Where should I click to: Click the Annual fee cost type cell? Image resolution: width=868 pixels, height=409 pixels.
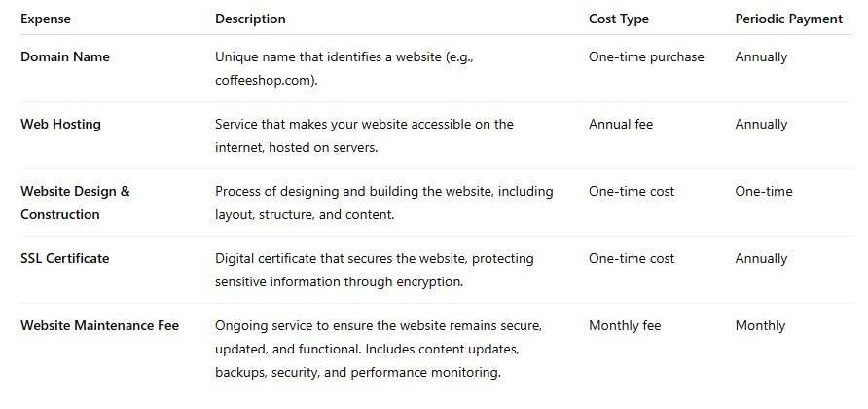[x=621, y=124]
